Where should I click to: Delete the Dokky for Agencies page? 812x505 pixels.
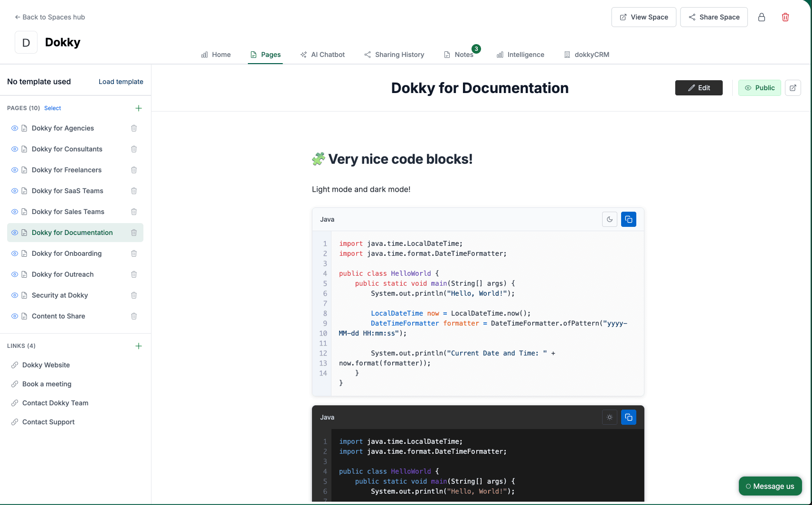134,128
